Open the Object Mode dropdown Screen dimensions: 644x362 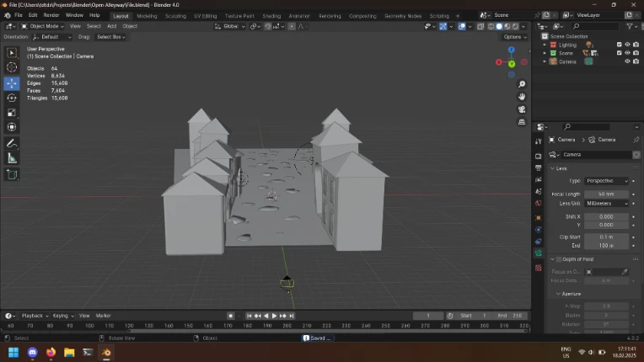coord(42,26)
